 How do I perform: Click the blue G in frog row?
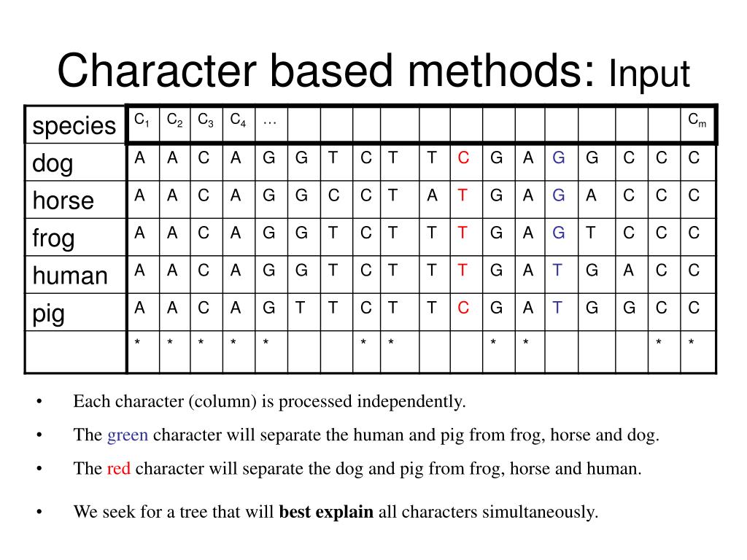[x=558, y=233]
